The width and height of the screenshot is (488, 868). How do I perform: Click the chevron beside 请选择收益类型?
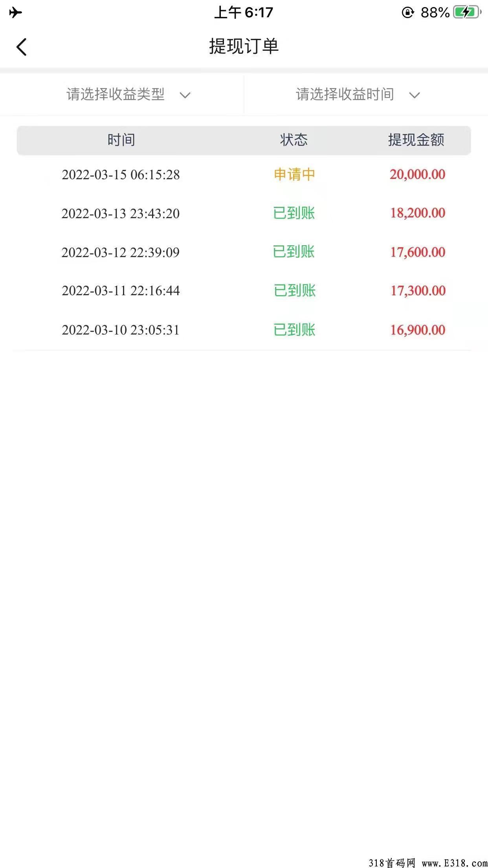click(x=185, y=95)
